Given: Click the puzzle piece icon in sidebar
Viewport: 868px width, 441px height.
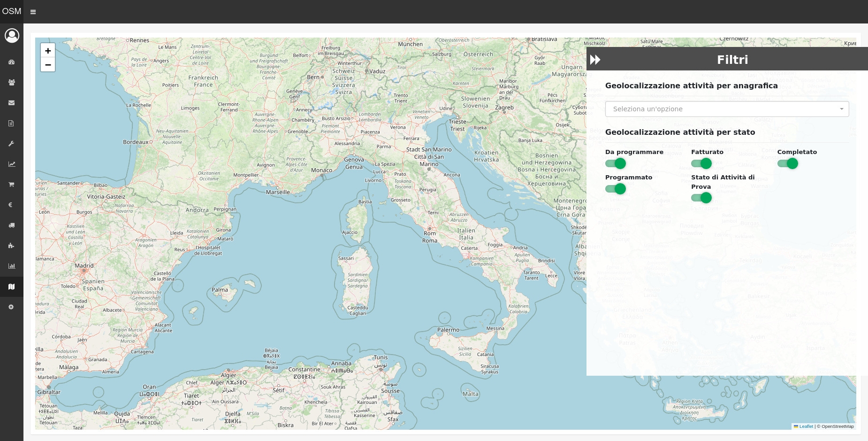Looking at the screenshot, I should [x=12, y=246].
